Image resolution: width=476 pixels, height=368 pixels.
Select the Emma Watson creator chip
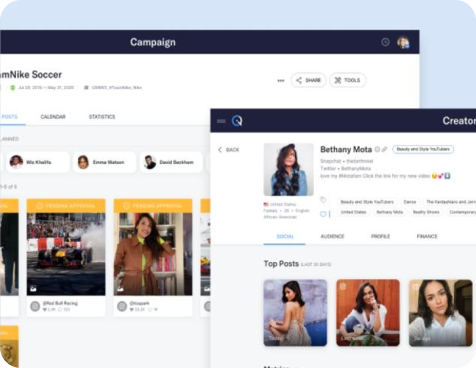(x=105, y=162)
